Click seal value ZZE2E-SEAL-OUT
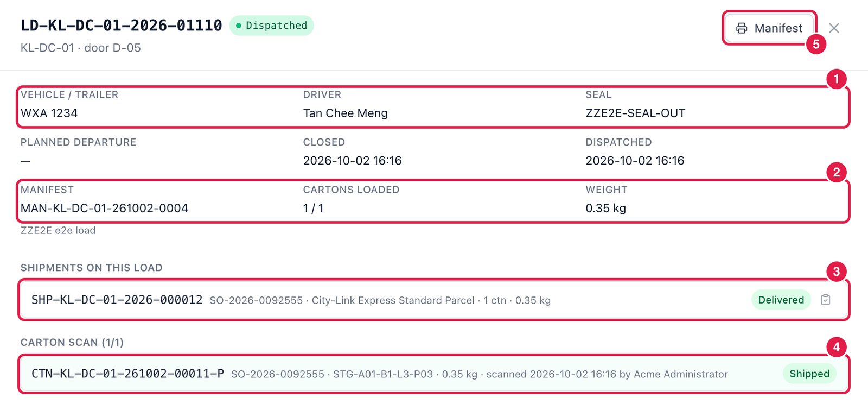Screen dimensions: 868x404 635,113
